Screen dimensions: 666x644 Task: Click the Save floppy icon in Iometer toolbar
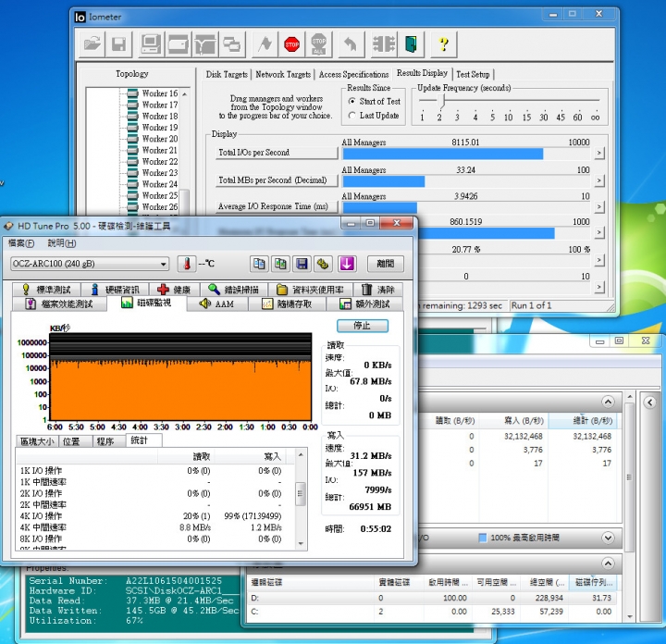[x=118, y=43]
